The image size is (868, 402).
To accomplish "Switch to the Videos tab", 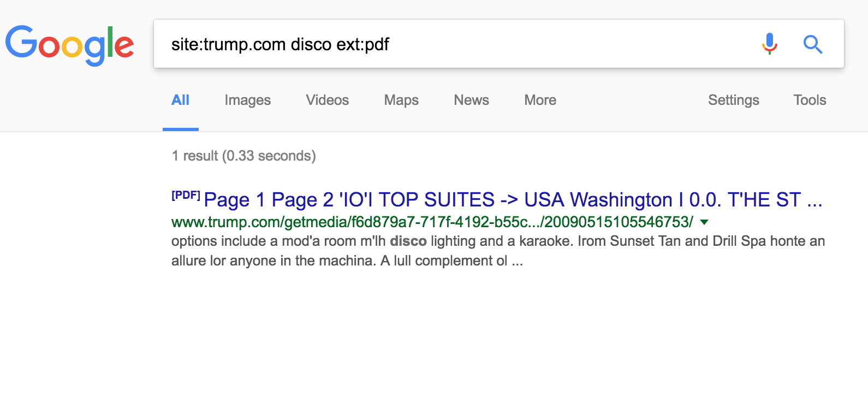I will (327, 100).
